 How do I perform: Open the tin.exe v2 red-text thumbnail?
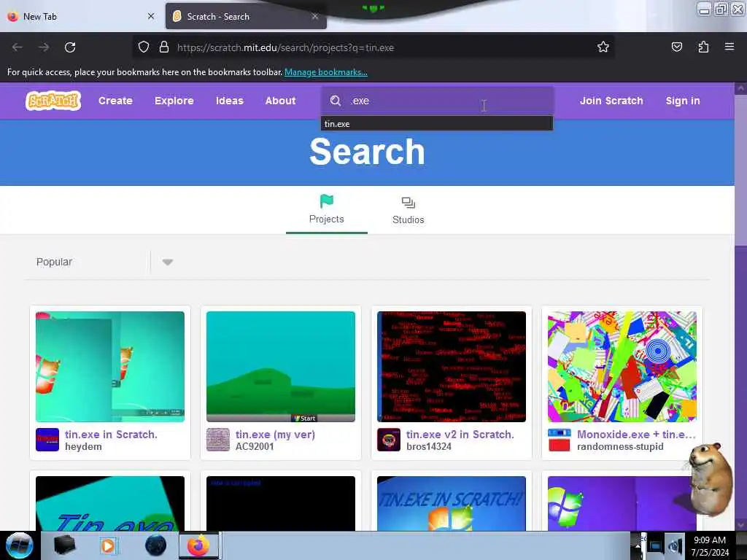(452, 367)
